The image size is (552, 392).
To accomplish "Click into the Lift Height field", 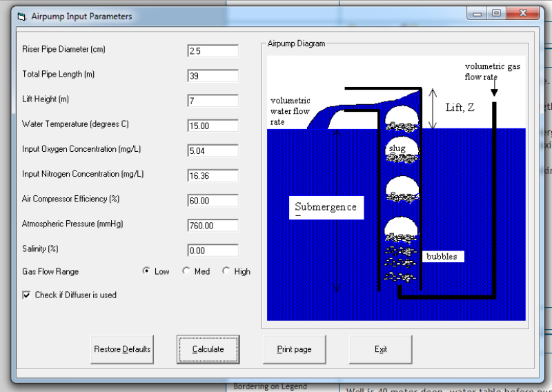I will 213,101.
